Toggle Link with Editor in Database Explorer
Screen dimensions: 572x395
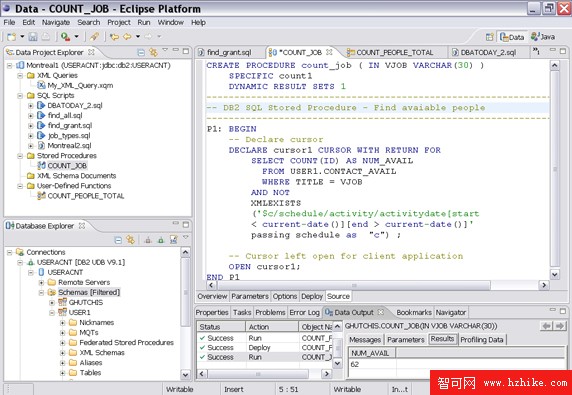tap(130, 240)
